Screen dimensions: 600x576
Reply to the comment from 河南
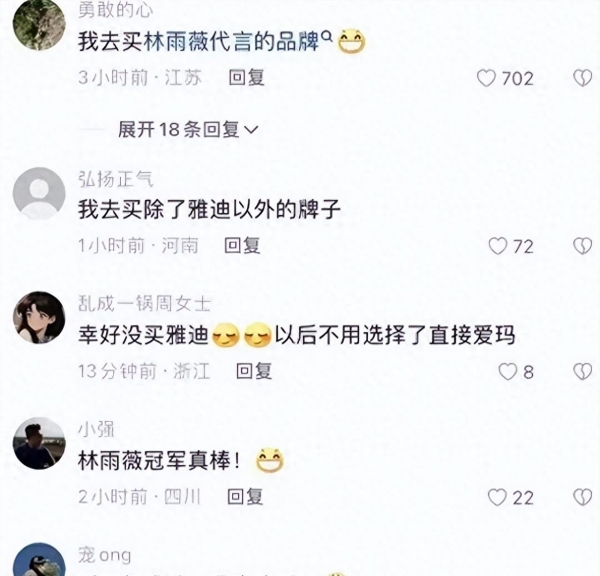point(242,245)
